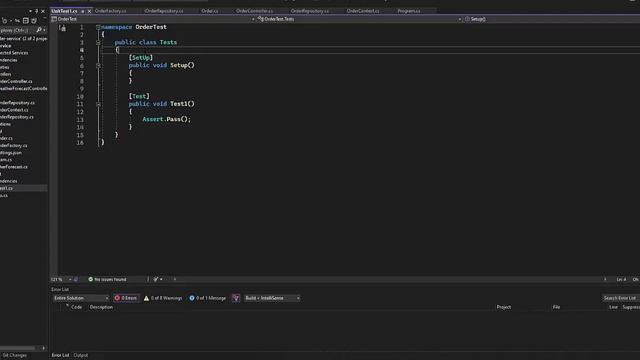Toggle the 0 Errors filter button
This screenshot has width=640, height=360.
pyautogui.click(x=126, y=298)
